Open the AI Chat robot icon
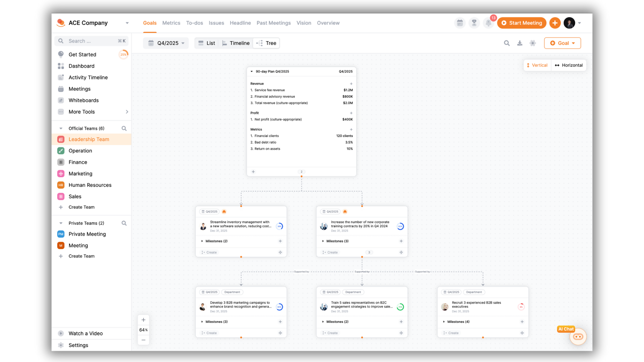 click(x=578, y=337)
